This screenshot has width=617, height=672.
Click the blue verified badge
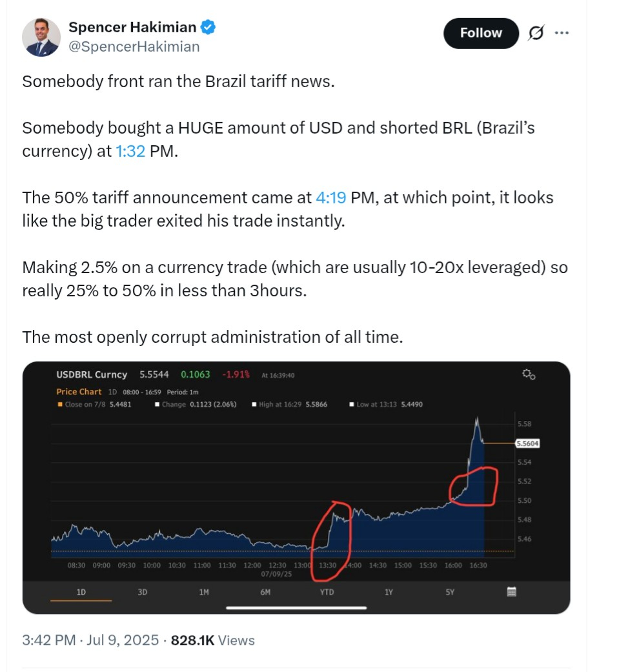tap(208, 27)
